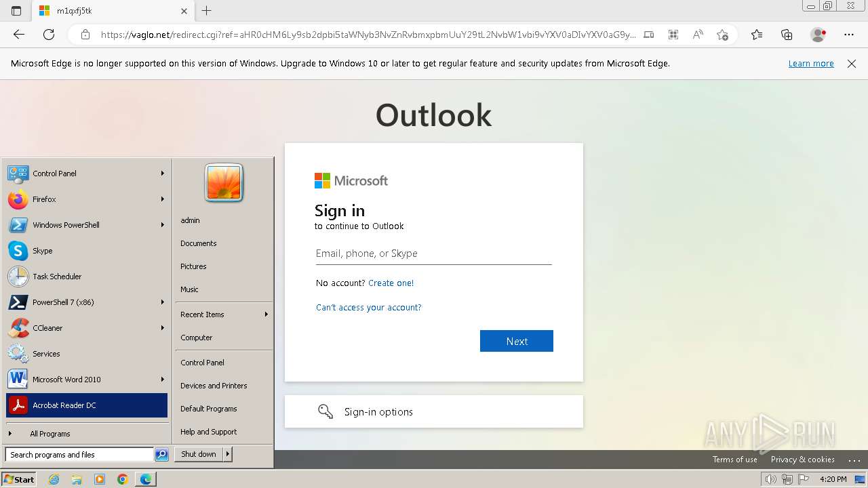This screenshot has height=488, width=868.
Task: Expand the Control Panel jump list arrow
Action: (163, 174)
